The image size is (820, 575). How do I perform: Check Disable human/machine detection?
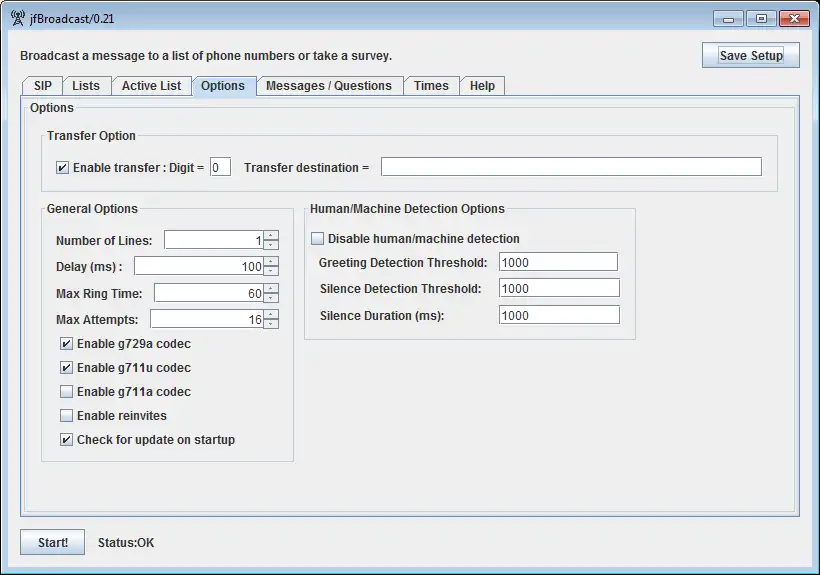tap(317, 238)
